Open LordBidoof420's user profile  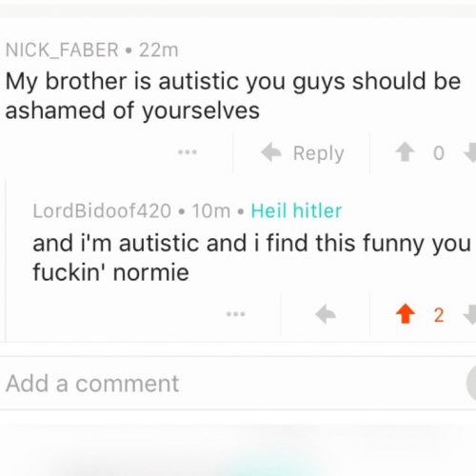click(x=102, y=210)
